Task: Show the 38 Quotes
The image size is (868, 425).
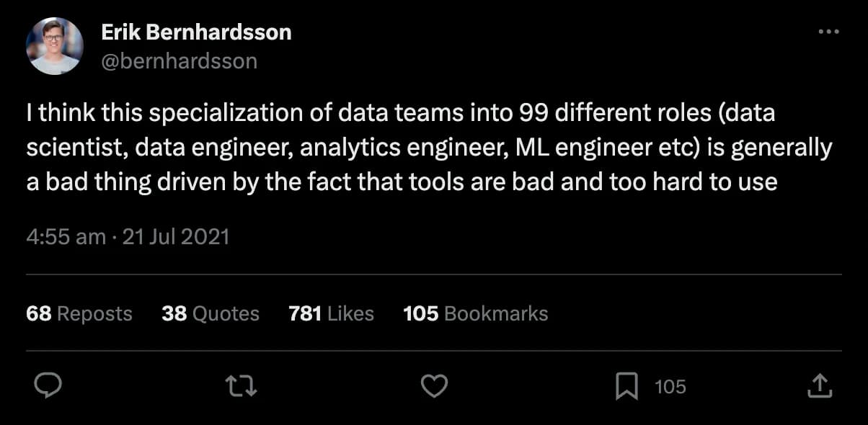Action: point(211,313)
